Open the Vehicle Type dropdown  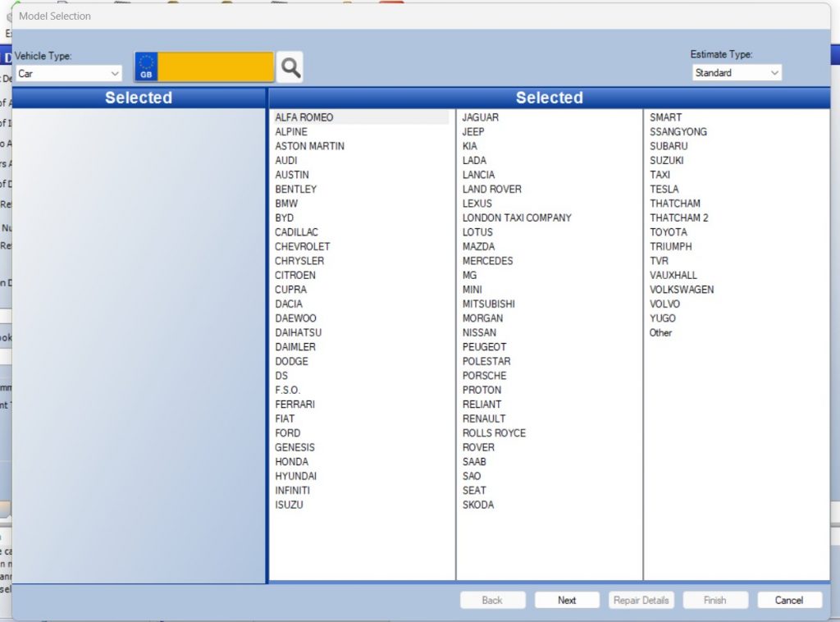[69, 73]
